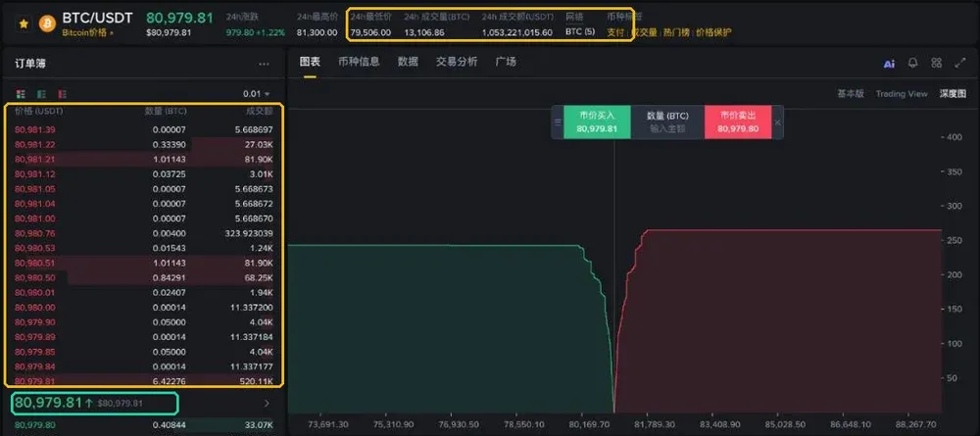This screenshot has width=980, height=436.
Task: Click the 成交额 column header
Action: 260,111
